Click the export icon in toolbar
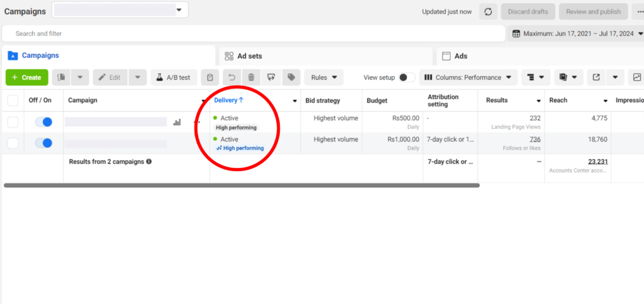Image resolution: width=644 pixels, height=304 pixels. [x=595, y=77]
